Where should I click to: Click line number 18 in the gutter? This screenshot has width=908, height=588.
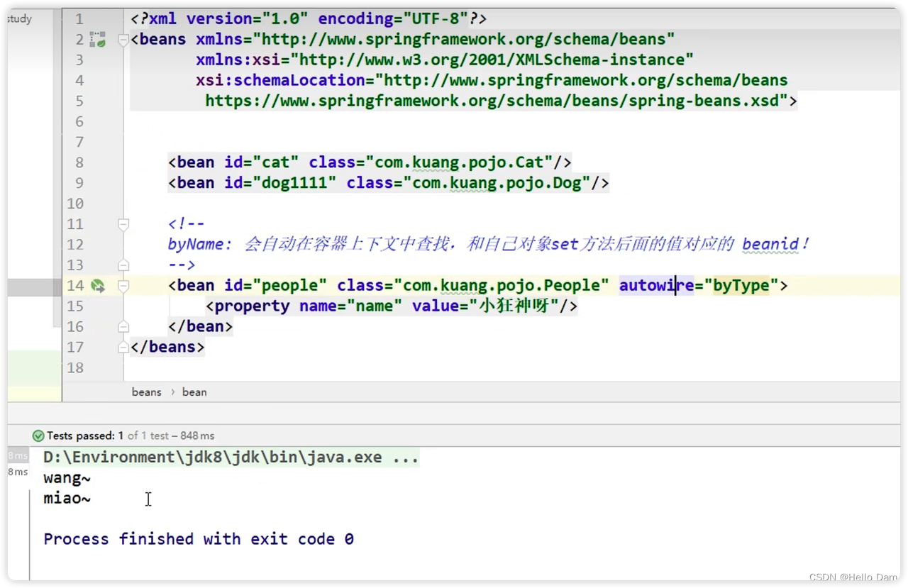pos(75,368)
